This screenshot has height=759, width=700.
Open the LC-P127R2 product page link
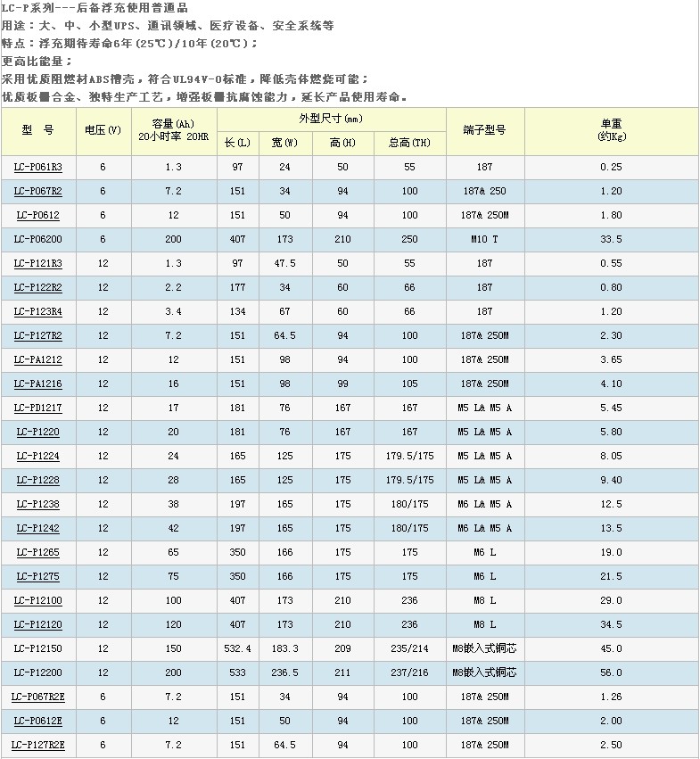point(37,335)
